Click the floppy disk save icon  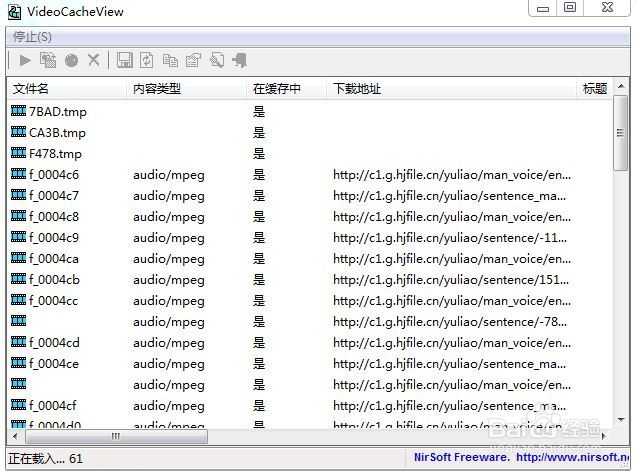coord(125,60)
